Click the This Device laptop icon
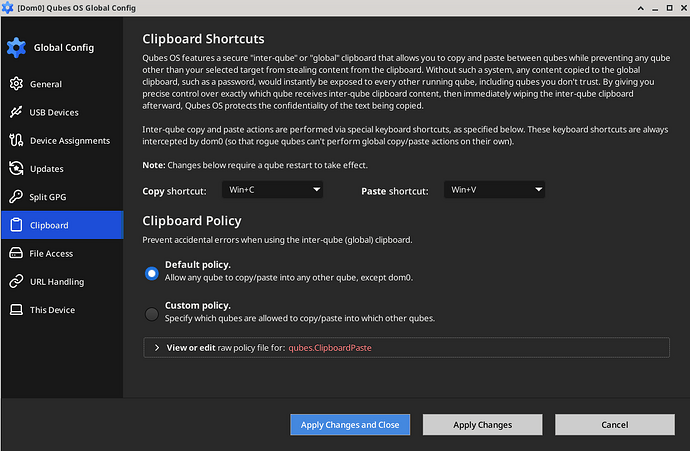 tap(16, 310)
